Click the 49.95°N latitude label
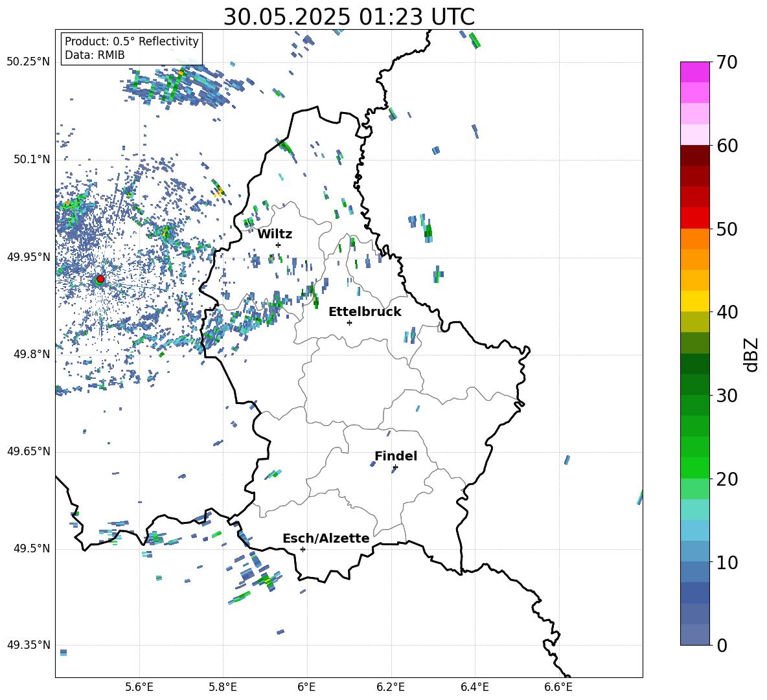The height and width of the screenshot is (700, 767). point(29,257)
